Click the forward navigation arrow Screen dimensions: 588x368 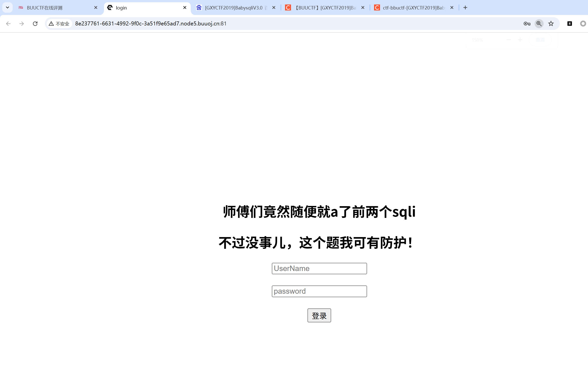[x=22, y=23]
